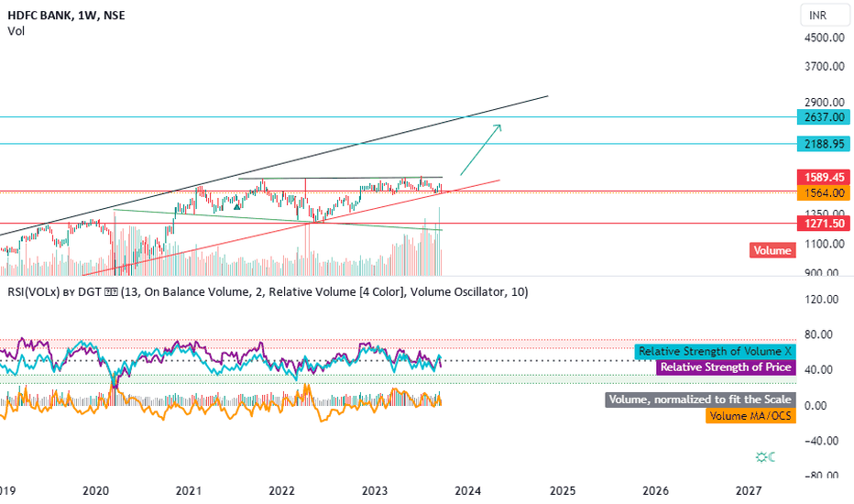Click the 1100.00 price scale value
This screenshot has width=854, height=504.
pyautogui.click(x=825, y=244)
